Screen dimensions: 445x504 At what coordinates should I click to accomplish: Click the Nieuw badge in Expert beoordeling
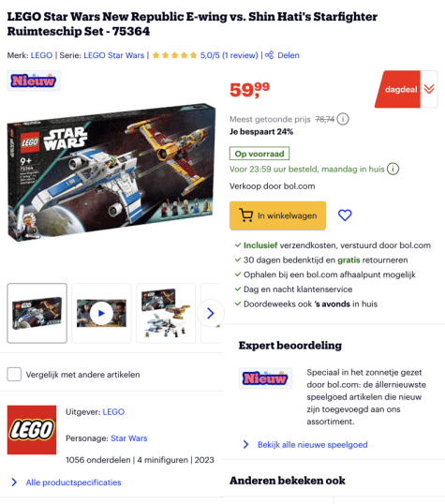(x=265, y=378)
